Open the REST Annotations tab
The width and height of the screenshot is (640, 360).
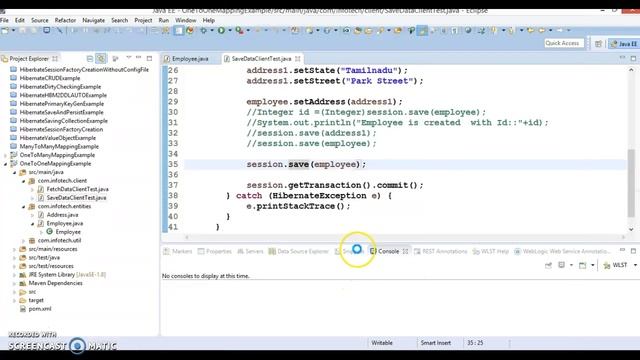(x=440, y=251)
